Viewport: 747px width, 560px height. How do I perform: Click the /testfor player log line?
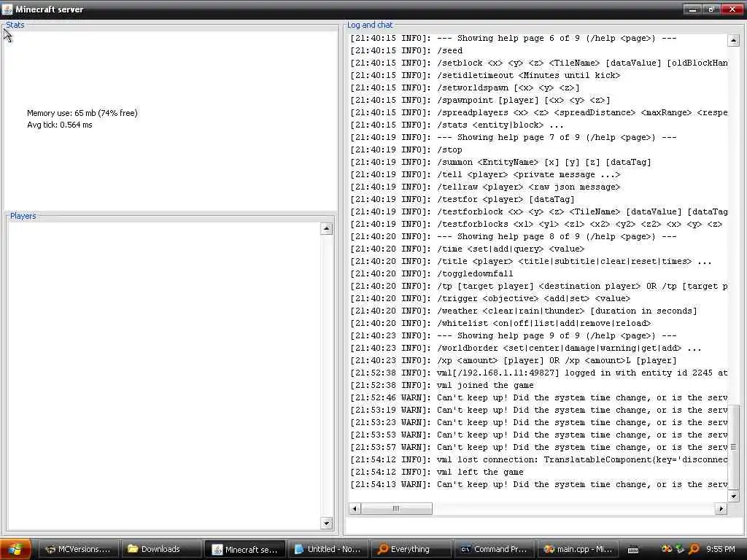(462, 199)
